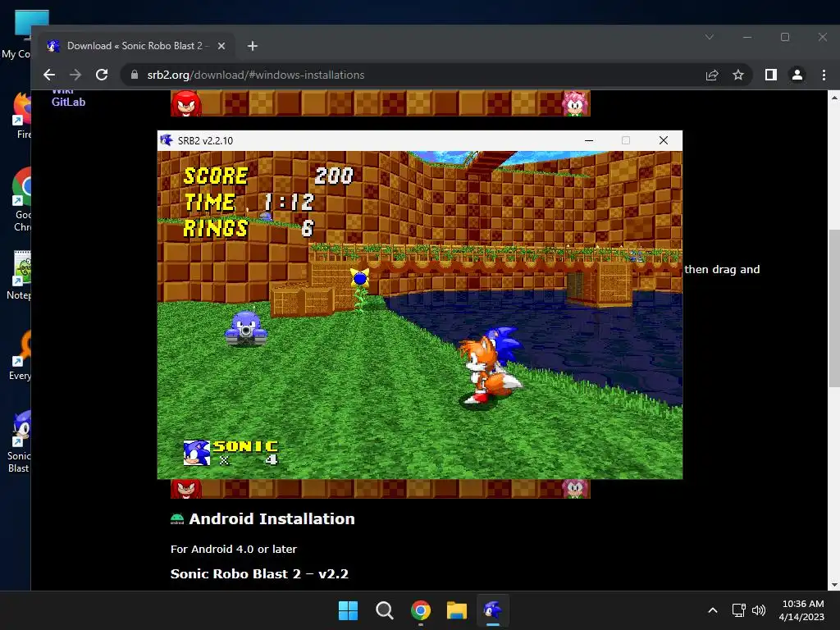Open network status in system tray

coord(739,610)
